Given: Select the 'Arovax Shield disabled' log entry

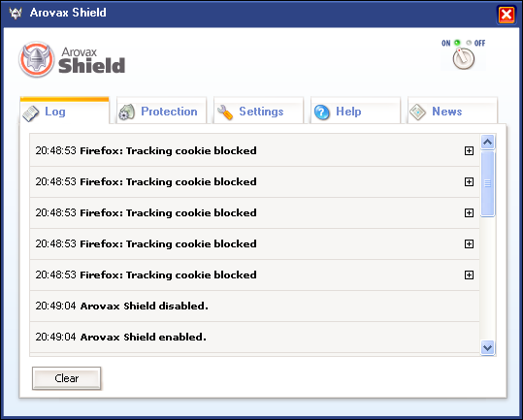Looking at the screenshot, I should 254,306.
